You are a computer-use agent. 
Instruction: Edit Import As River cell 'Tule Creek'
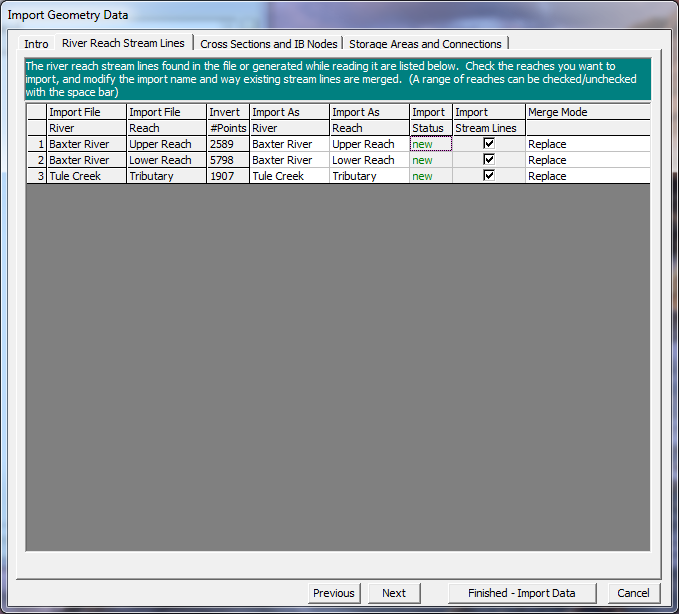point(289,176)
